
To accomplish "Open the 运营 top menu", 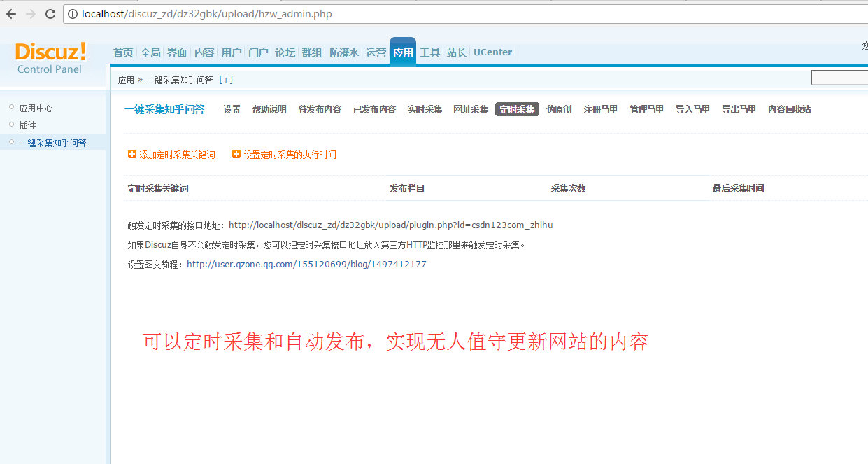I will coord(376,52).
